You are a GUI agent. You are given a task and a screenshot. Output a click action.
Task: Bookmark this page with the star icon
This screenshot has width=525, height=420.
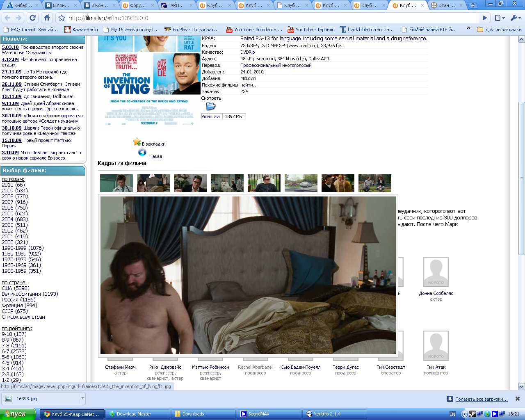62,18
